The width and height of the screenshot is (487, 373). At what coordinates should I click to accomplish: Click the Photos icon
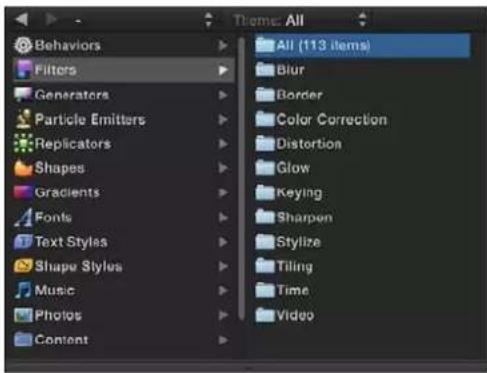pos(23,315)
